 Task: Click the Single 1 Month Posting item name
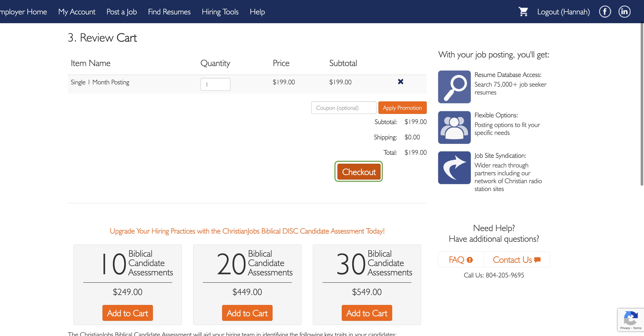(x=100, y=82)
